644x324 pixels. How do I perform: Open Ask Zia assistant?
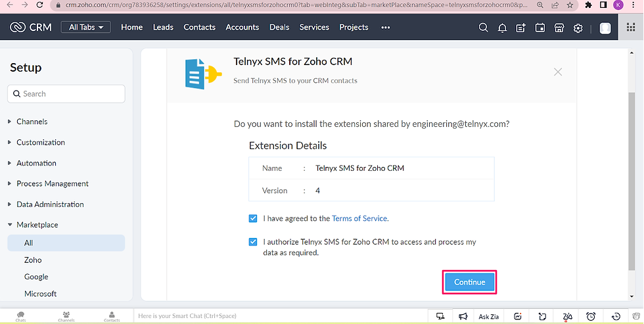click(489, 317)
